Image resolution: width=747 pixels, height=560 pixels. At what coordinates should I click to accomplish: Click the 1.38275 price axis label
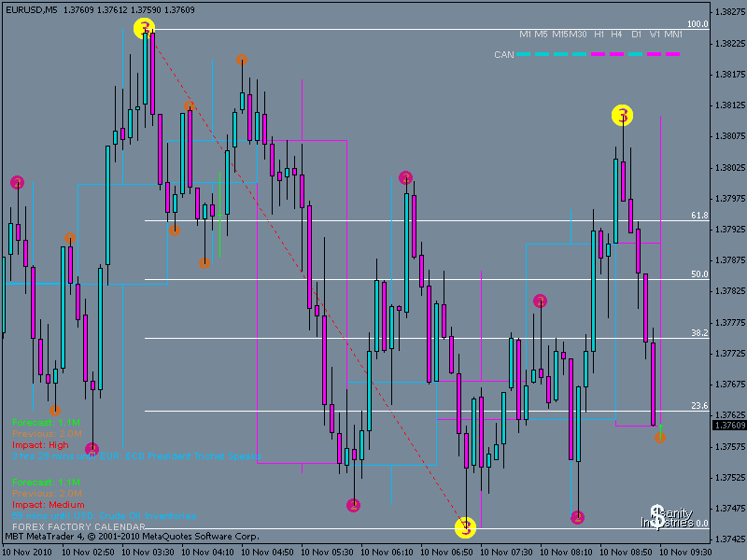pyautogui.click(x=729, y=12)
